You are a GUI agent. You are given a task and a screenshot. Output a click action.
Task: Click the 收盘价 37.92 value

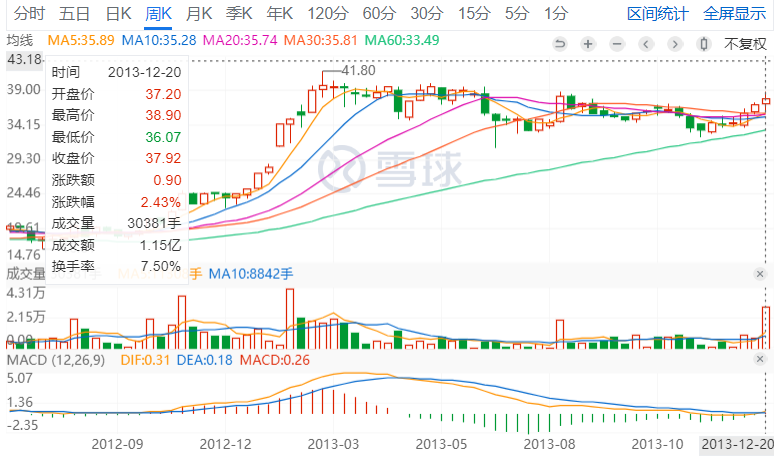click(163, 159)
